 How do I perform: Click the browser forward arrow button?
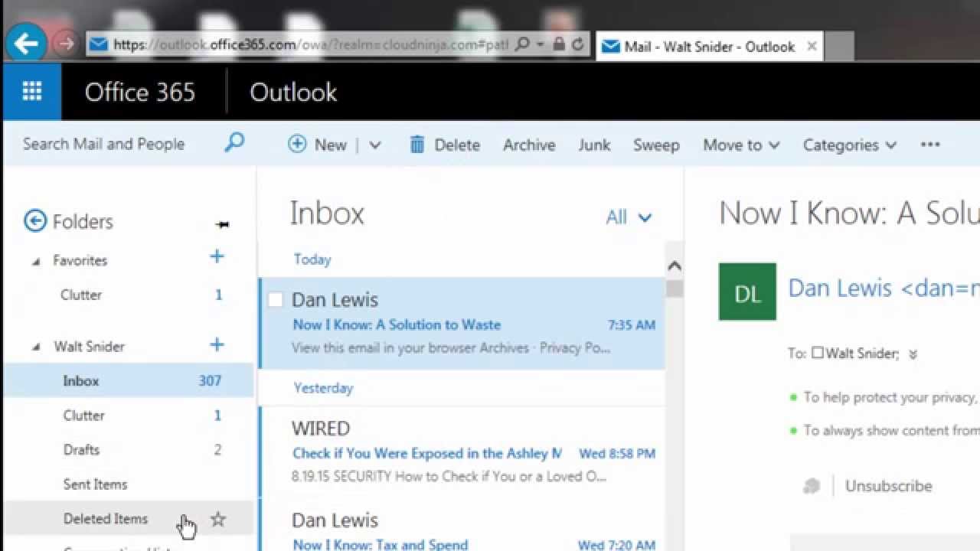pyautogui.click(x=66, y=44)
